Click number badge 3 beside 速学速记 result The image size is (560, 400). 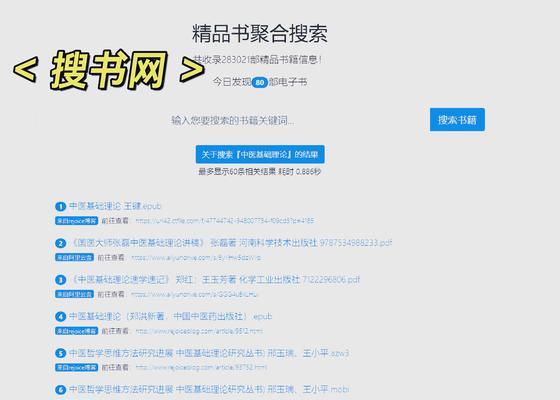click(60, 280)
